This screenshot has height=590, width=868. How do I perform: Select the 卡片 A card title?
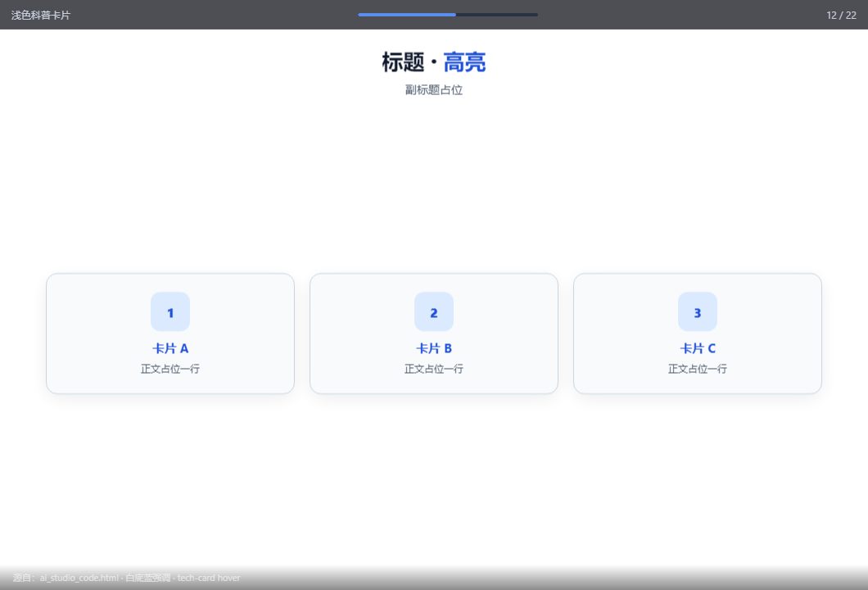[x=170, y=348]
